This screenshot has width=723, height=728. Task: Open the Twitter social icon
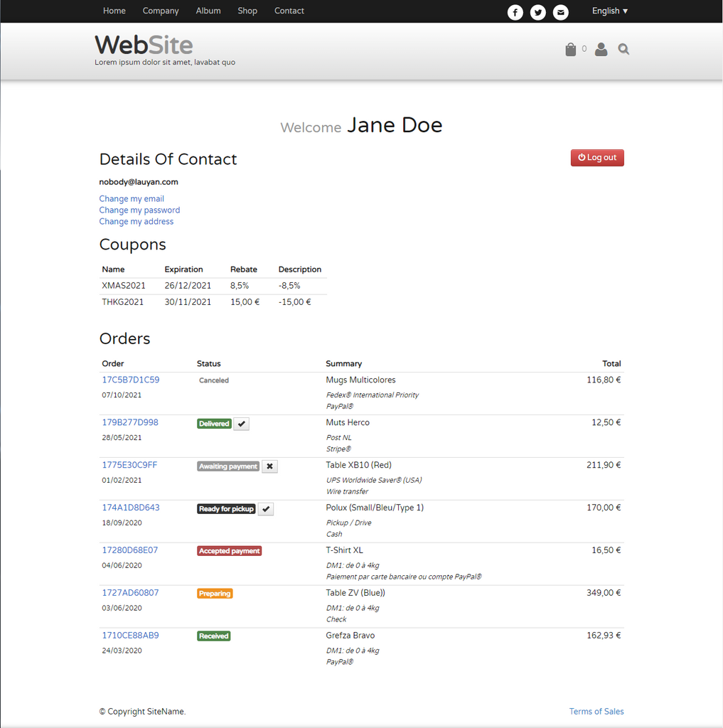pos(537,12)
